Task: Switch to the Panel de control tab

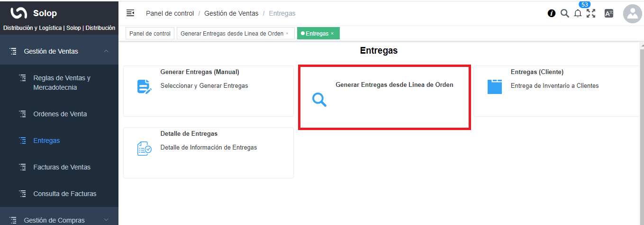Action: click(x=150, y=34)
